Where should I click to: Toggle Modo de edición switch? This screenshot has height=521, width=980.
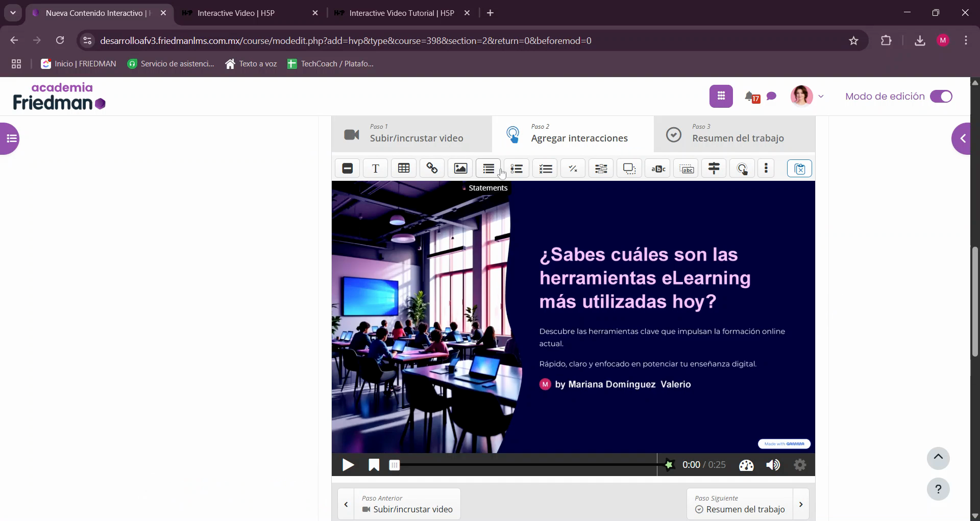[x=941, y=97]
